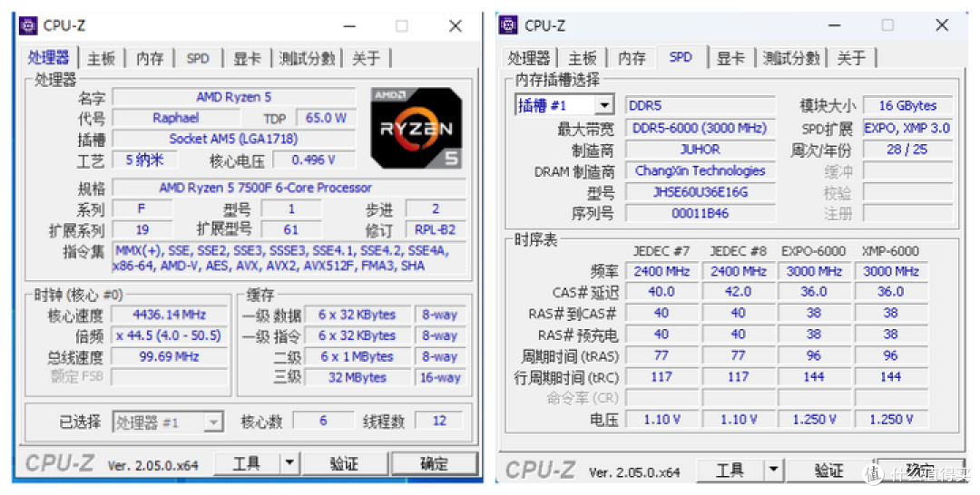
Task: Click the TDP value '65.0 W'
Action: click(x=326, y=118)
